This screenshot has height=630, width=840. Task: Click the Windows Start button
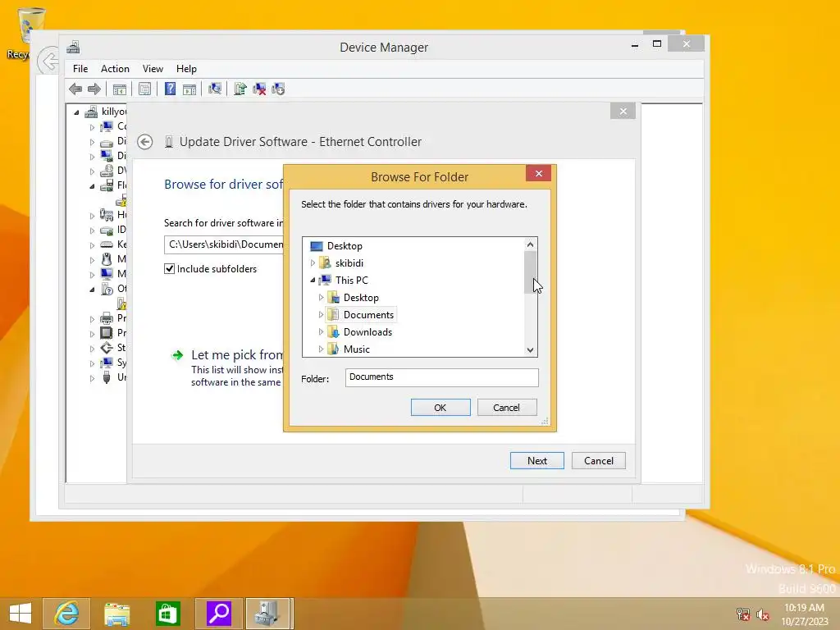coord(20,614)
